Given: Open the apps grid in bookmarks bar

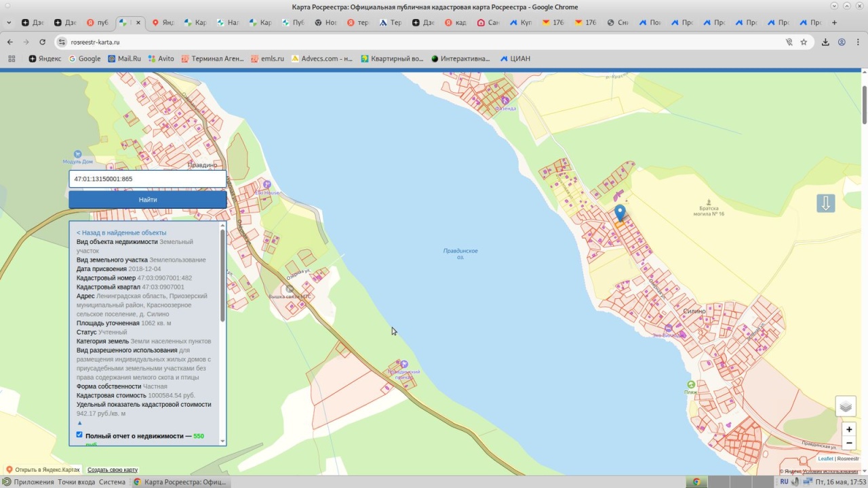Looking at the screenshot, I should (x=12, y=58).
